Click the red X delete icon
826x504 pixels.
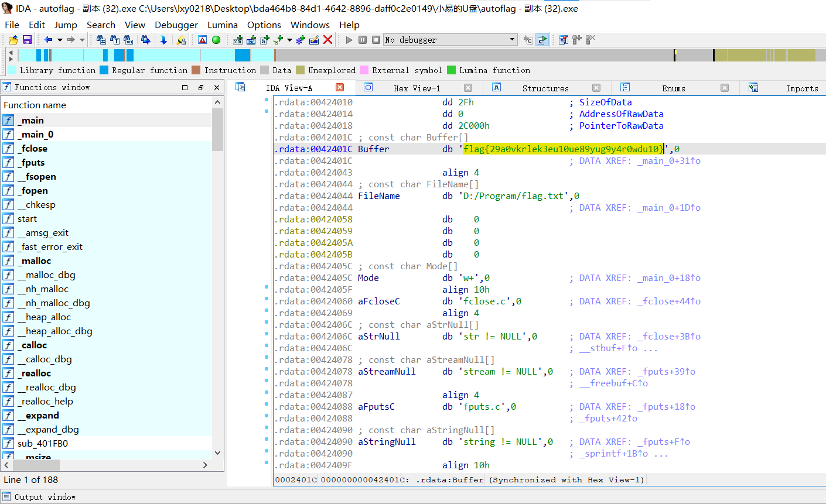(x=327, y=40)
